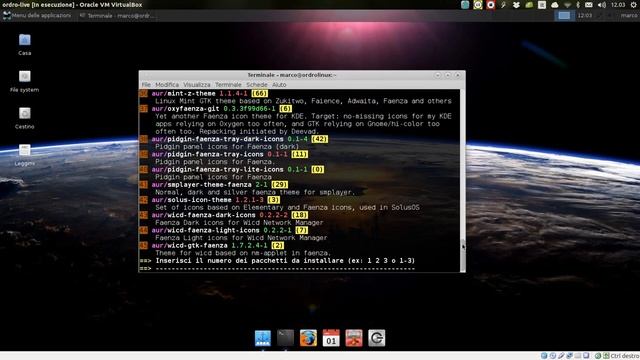This screenshot has height=360, width=640.
Task: Click VirtualBox USB status icon
Action: 561,356
